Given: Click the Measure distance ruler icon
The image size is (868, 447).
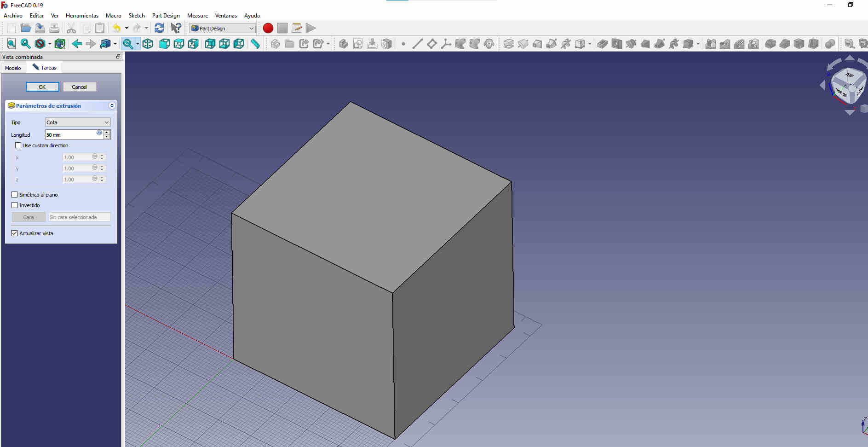Looking at the screenshot, I should coord(255,44).
